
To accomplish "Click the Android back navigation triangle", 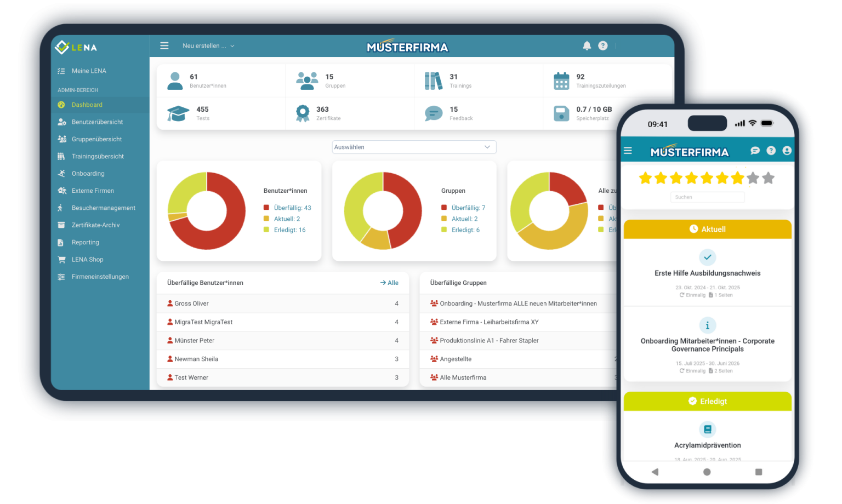I will tap(655, 472).
